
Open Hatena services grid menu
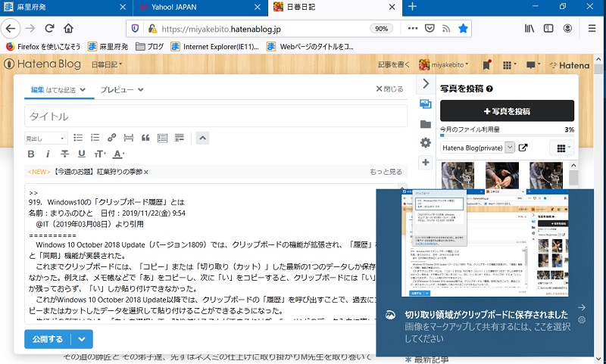pyautogui.click(x=509, y=65)
